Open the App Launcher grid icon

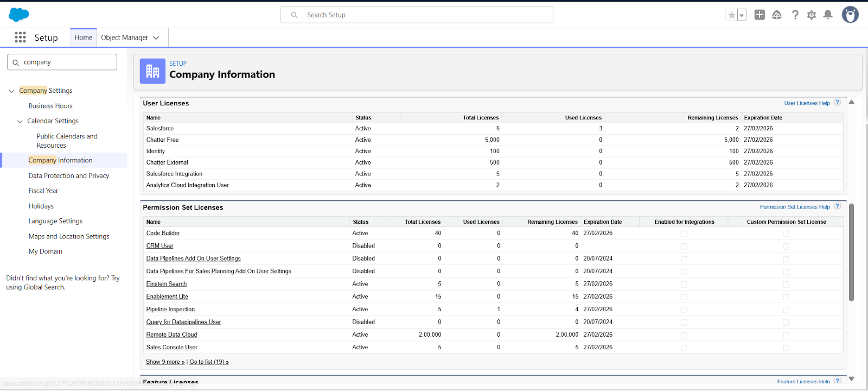20,37
